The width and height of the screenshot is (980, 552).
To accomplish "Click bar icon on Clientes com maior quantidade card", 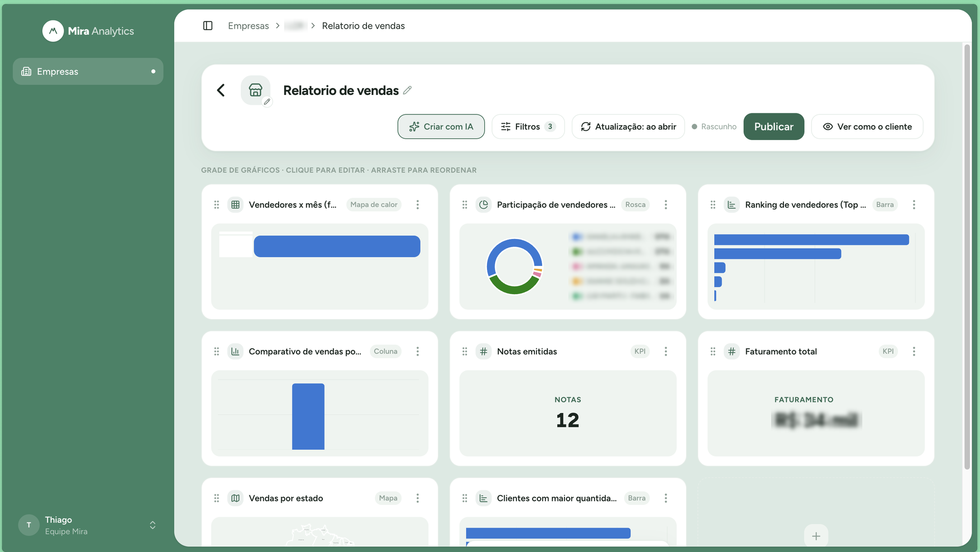I will pos(483,498).
